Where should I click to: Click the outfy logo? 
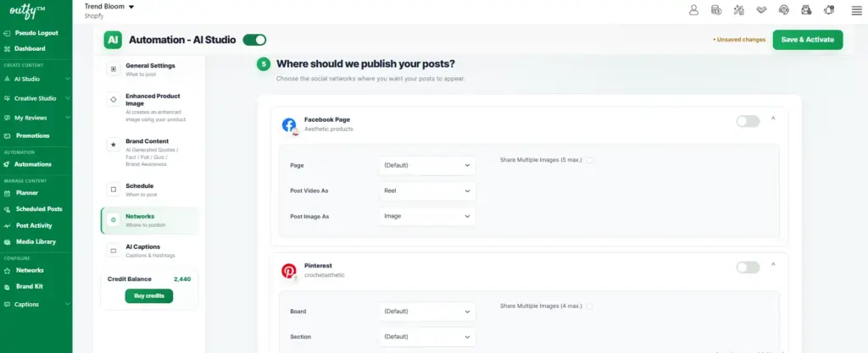[25, 10]
